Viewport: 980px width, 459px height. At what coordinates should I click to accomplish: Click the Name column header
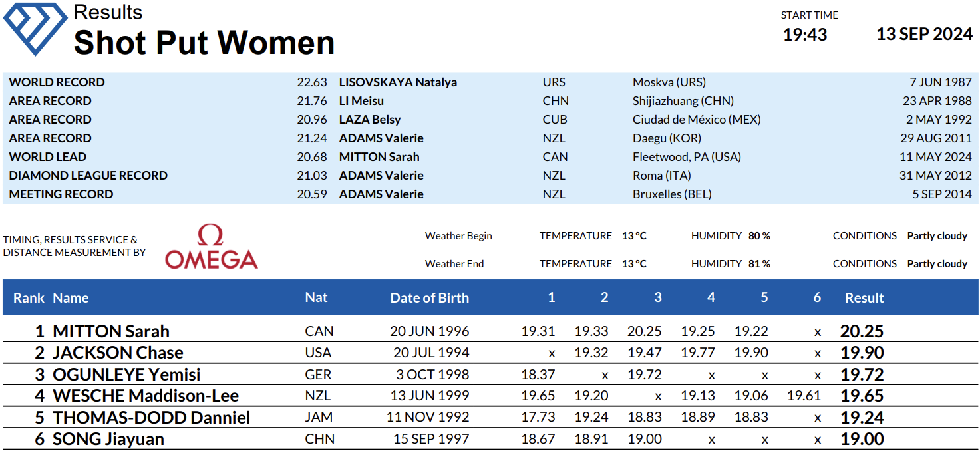[71, 298]
